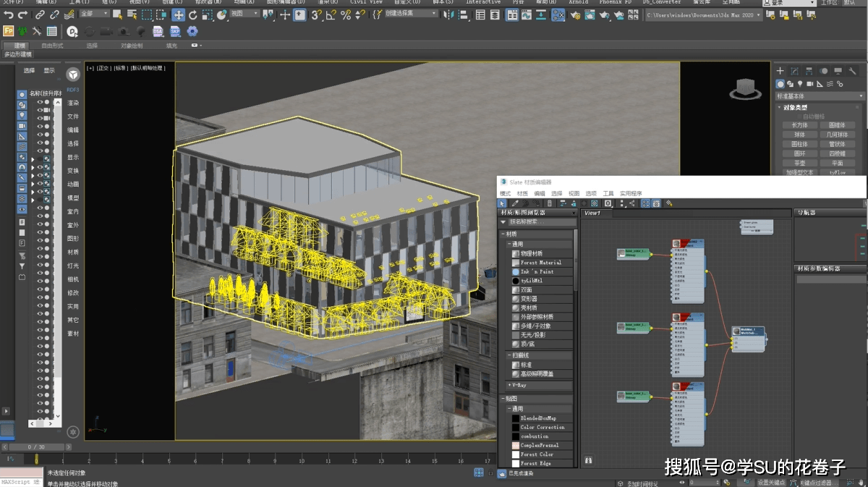Click the Undo arrow in the main toolbar
This screenshot has height=487, width=868.
coord(9,14)
